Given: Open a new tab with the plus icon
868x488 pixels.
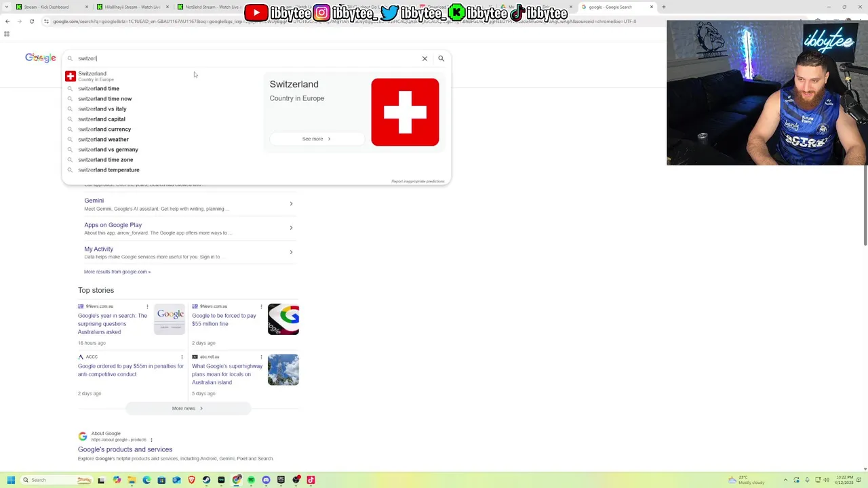Looking at the screenshot, I should pos(663,7).
